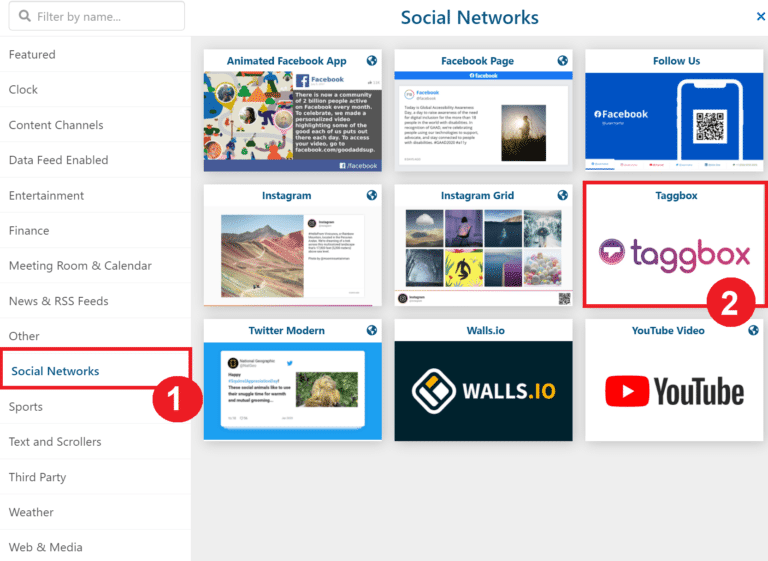
Task: Switch to the Clock category
Action: pyautogui.click(x=23, y=89)
